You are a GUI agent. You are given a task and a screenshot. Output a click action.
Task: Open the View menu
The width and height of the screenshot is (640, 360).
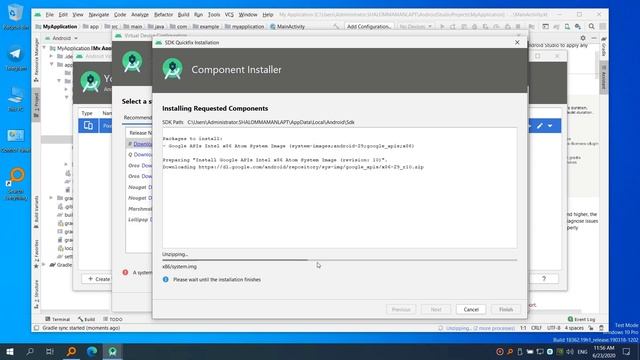[x=78, y=15]
